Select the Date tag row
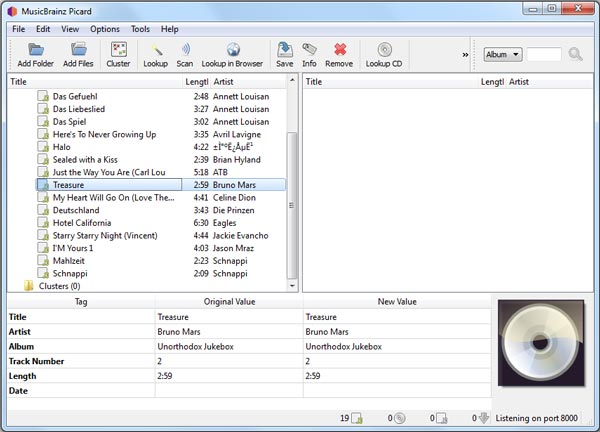This screenshot has height=432, width=600. pos(249,391)
